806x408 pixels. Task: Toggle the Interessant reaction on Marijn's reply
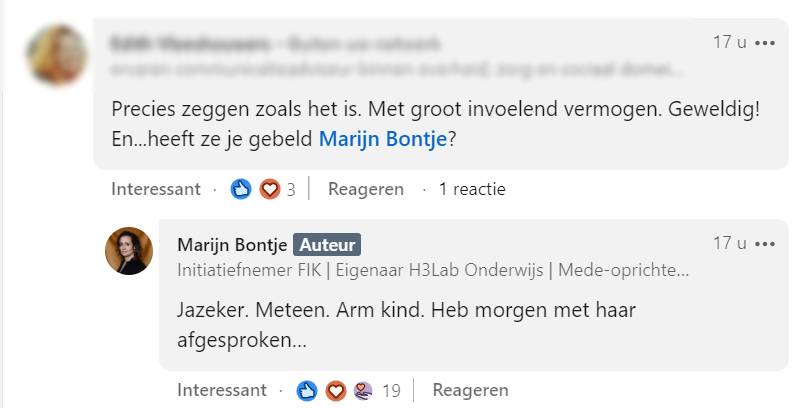222,390
